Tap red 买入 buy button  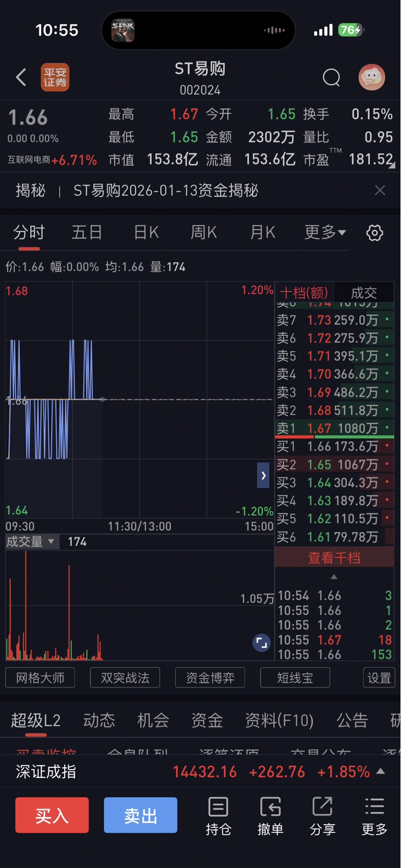coord(52,815)
